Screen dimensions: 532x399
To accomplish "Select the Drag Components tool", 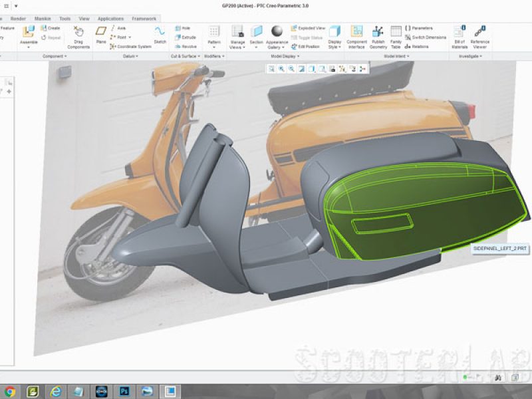I will click(x=78, y=37).
